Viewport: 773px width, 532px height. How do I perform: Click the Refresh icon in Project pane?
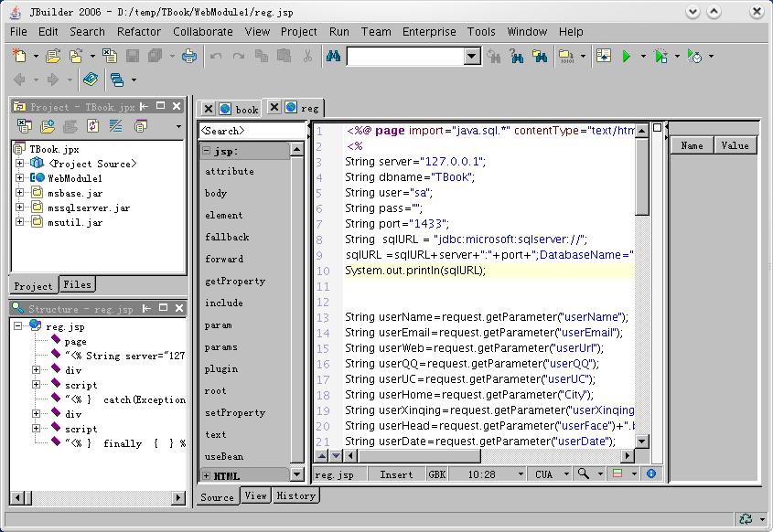[92, 126]
